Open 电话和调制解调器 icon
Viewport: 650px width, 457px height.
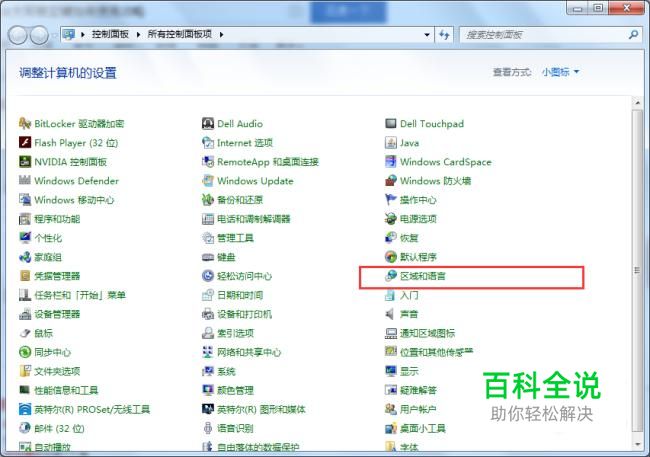(x=208, y=219)
